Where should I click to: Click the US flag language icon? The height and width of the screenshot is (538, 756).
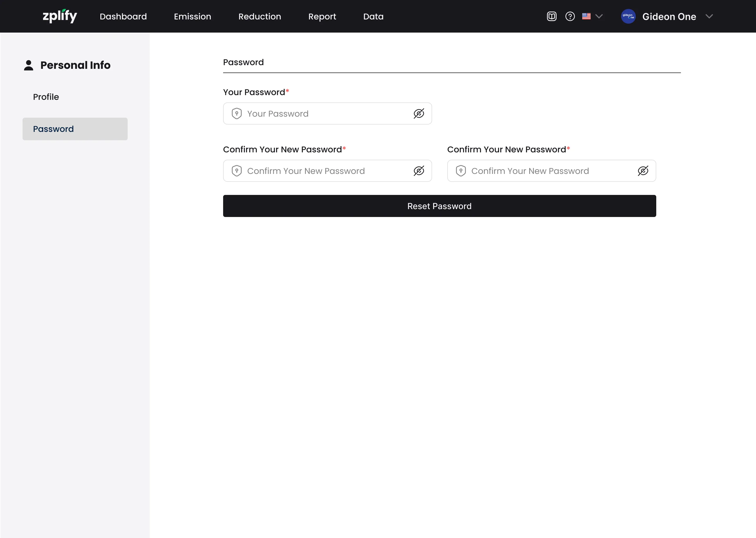[586, 16]
